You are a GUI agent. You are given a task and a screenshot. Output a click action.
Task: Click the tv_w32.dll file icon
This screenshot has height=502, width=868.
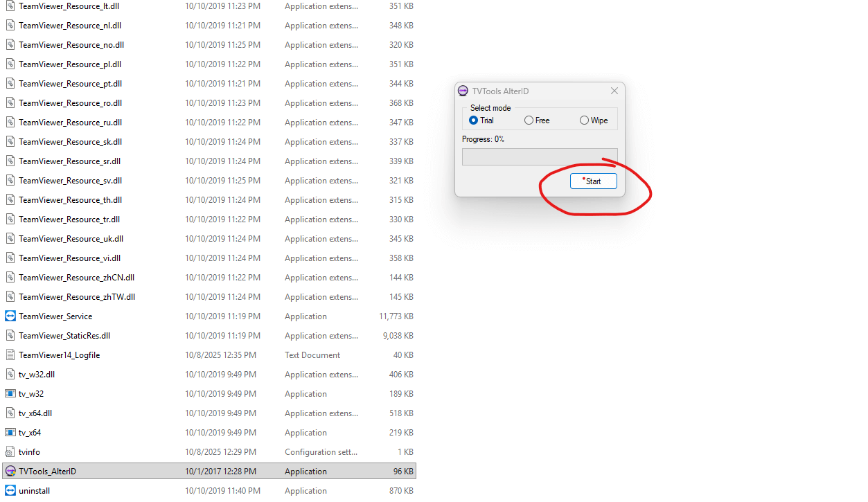click(10, 375)
